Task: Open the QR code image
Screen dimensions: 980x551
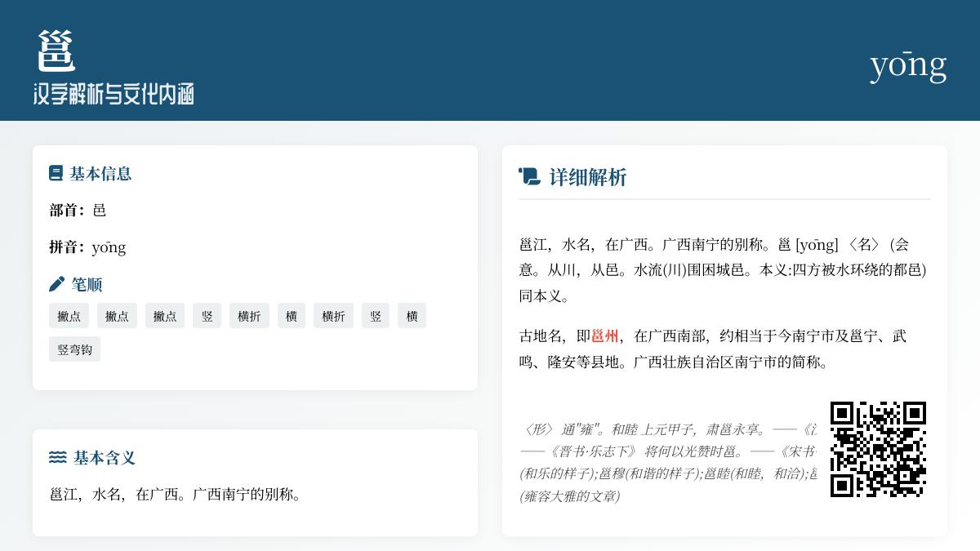Action: pyautogui.click(x=878, y=449)
